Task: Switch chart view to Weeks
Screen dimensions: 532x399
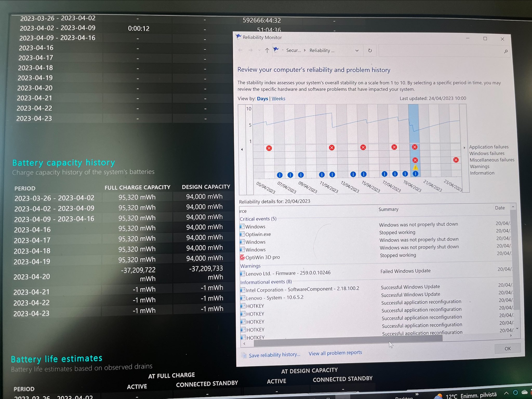Action: 278,99
